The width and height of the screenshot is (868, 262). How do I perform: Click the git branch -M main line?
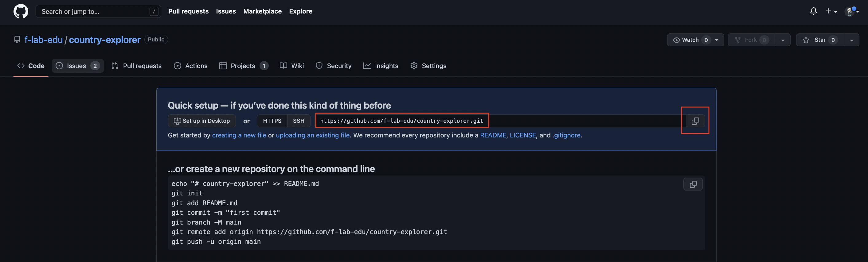206,223
